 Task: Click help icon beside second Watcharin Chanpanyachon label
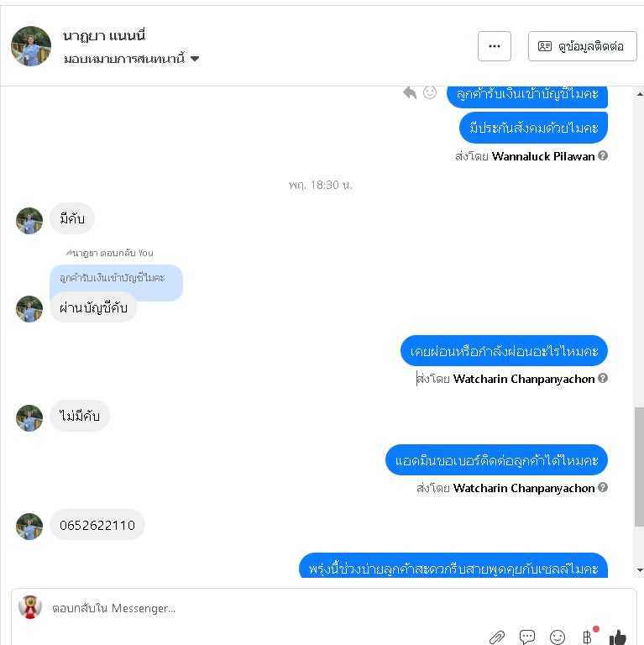(x=603, y=487)
